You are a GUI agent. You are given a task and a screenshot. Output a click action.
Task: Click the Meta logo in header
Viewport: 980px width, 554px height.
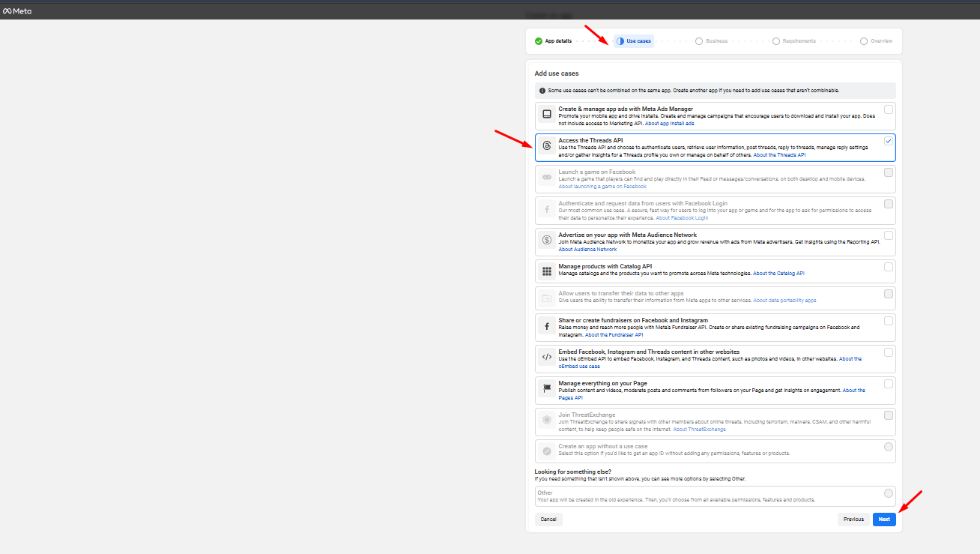point(17,11)
